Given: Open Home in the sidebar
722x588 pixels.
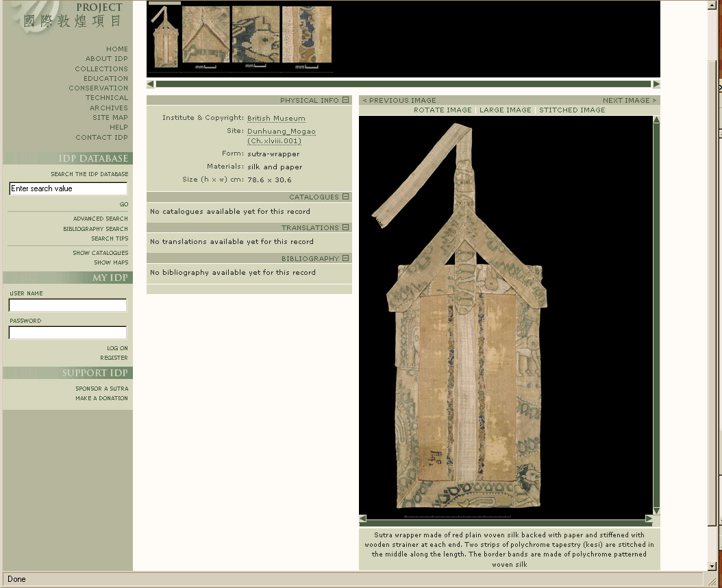Looking at the screenshot, I should pyautogui.click(x=117, y=49).
